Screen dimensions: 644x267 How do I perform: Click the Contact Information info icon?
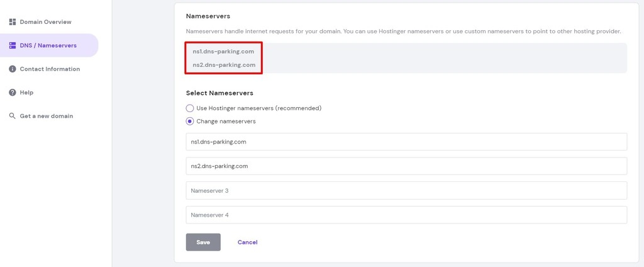click(x=13, y=69)
